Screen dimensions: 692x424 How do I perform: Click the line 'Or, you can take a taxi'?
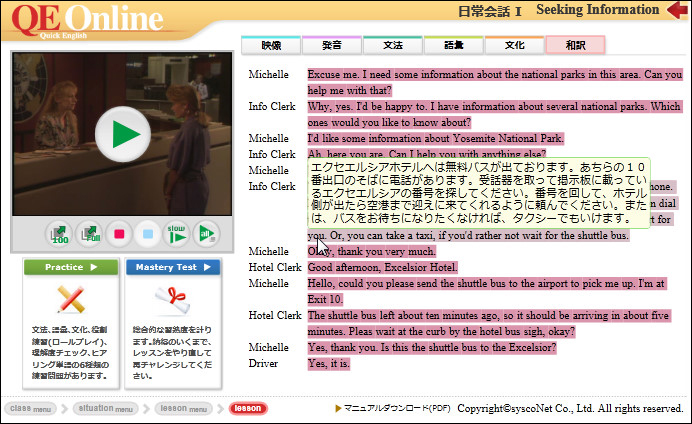pos(479,236)
